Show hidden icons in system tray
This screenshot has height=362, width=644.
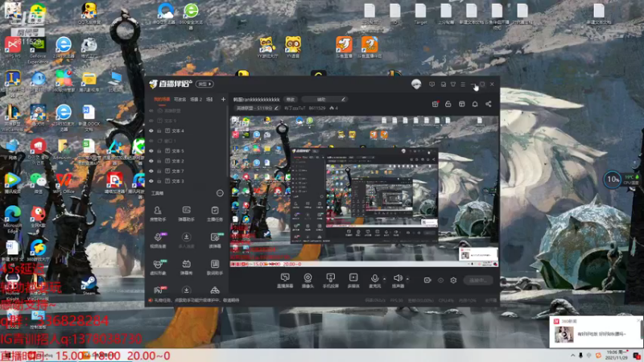572,356
